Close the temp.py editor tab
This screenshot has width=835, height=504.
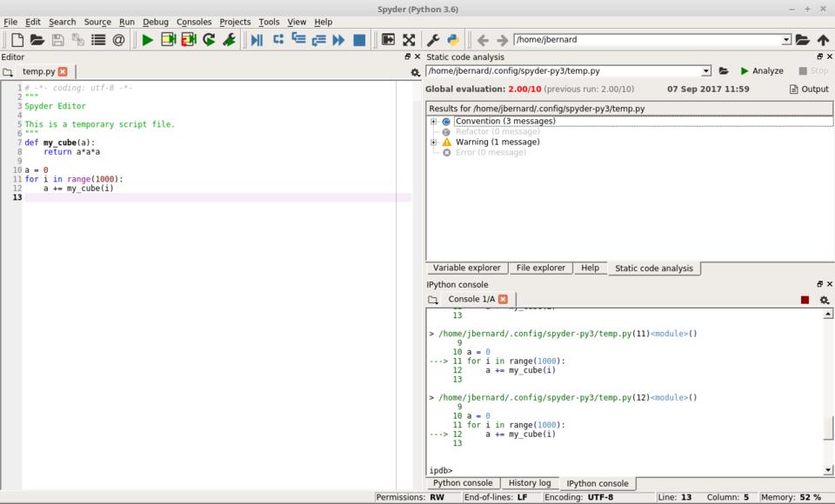pyautogui.click(x=63, y=72)
